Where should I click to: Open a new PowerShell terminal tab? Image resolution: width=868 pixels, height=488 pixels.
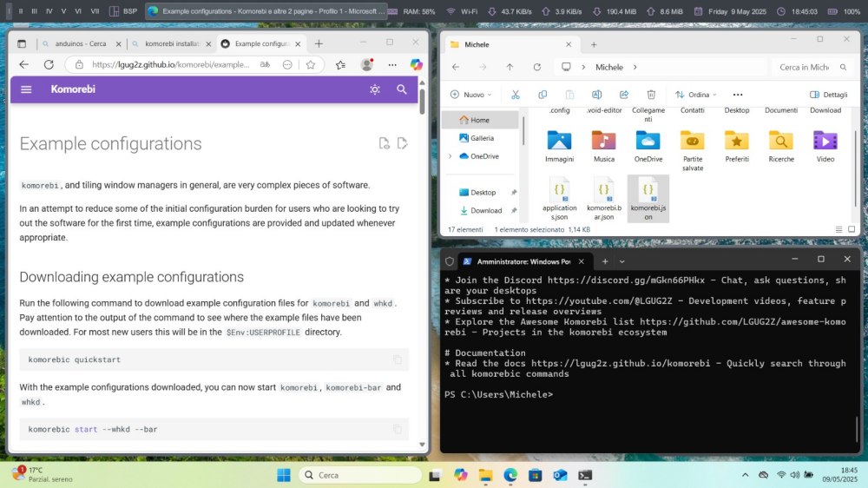(605, 261)
